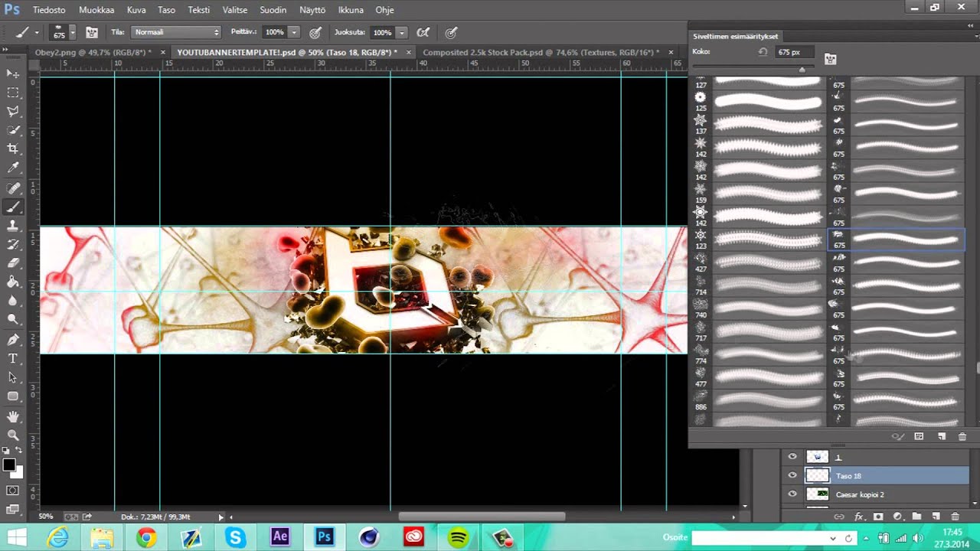Select the Crop tool
Viewport: 980px width, 551px height.
click(x=13, y=148)
